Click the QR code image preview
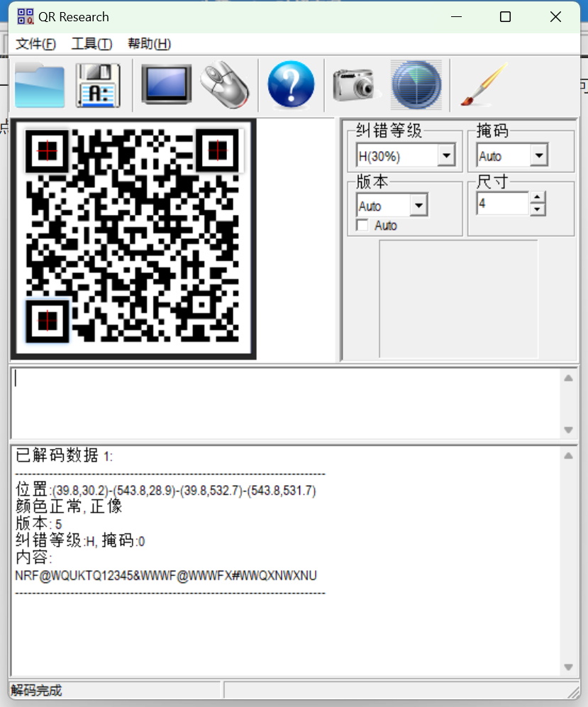 click(133, 239)
